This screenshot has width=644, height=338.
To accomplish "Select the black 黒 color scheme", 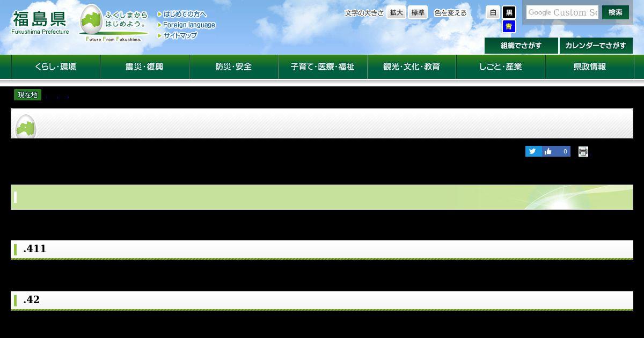I will (509, 12).
